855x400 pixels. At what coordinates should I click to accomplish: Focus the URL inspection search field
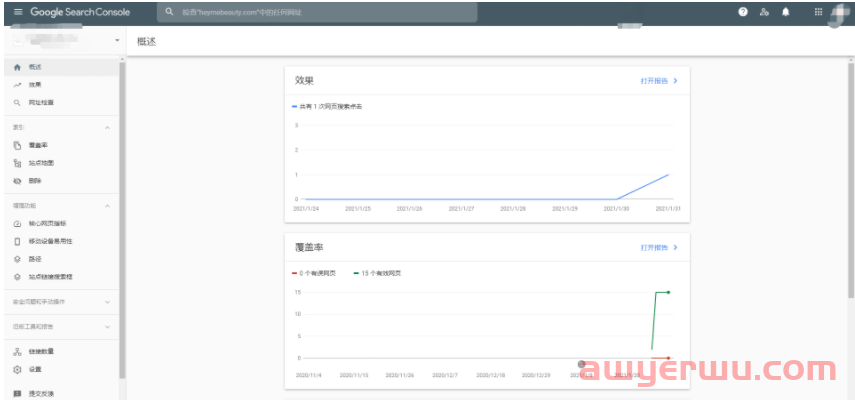click(317, 12)
